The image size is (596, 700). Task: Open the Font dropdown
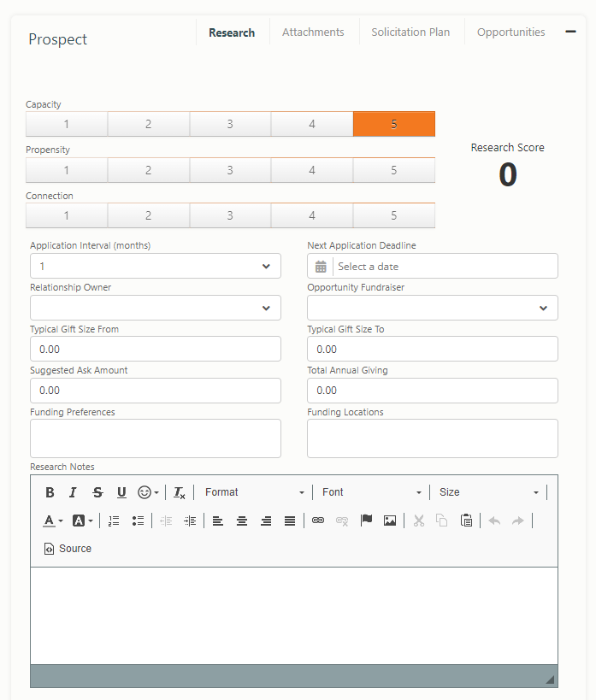pos(372,492)
